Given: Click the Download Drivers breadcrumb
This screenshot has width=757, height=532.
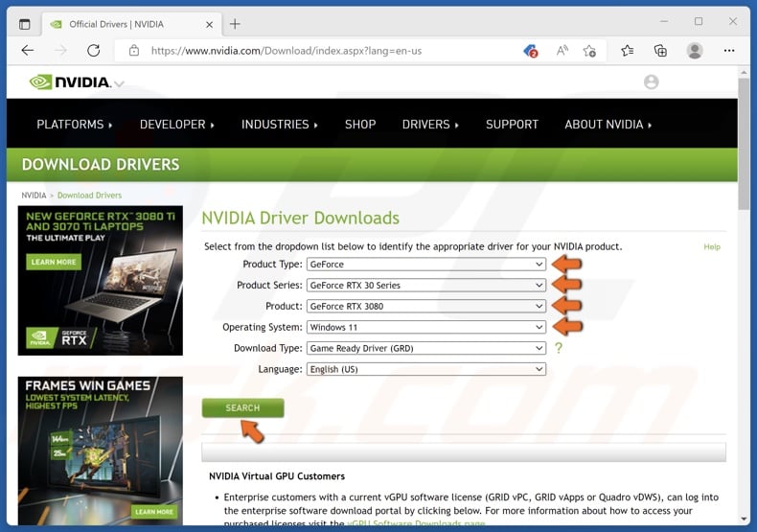Looking at the screenshot, I should 89,196.
